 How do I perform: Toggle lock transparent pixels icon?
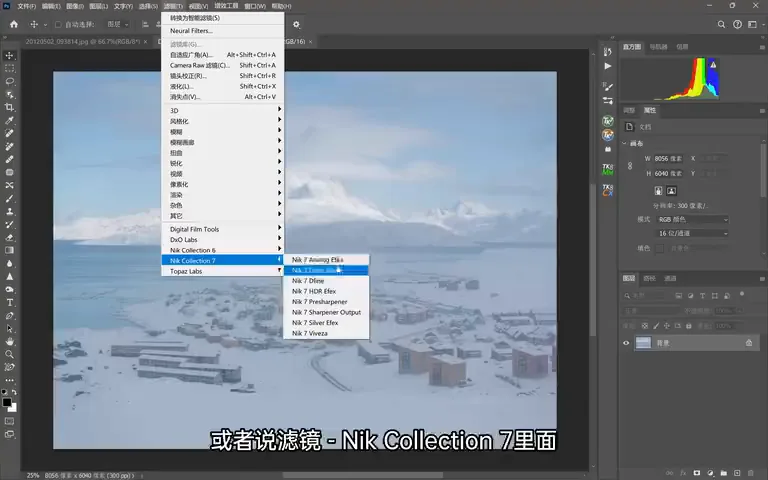[645, 326]
